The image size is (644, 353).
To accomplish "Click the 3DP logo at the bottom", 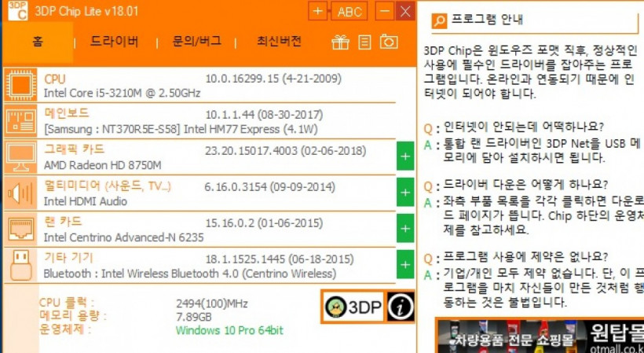I will click(353, 307).
